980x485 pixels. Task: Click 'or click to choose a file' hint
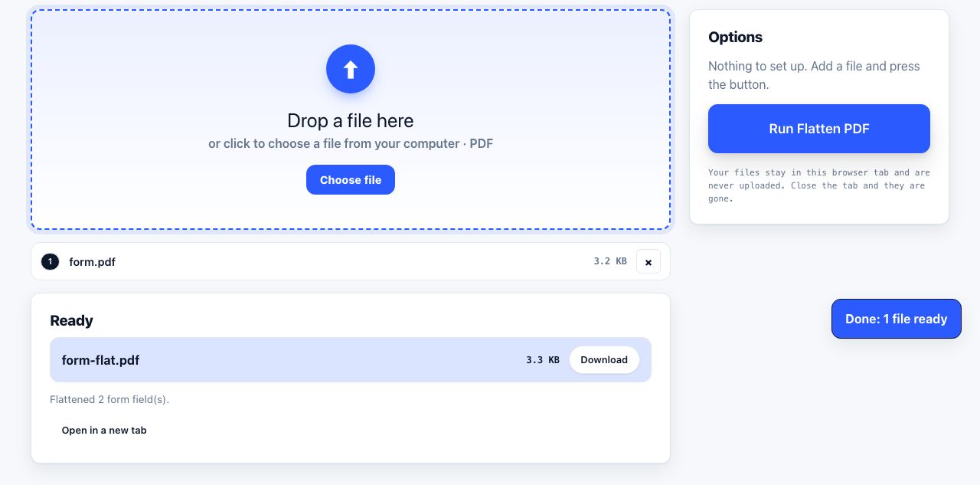351,144
